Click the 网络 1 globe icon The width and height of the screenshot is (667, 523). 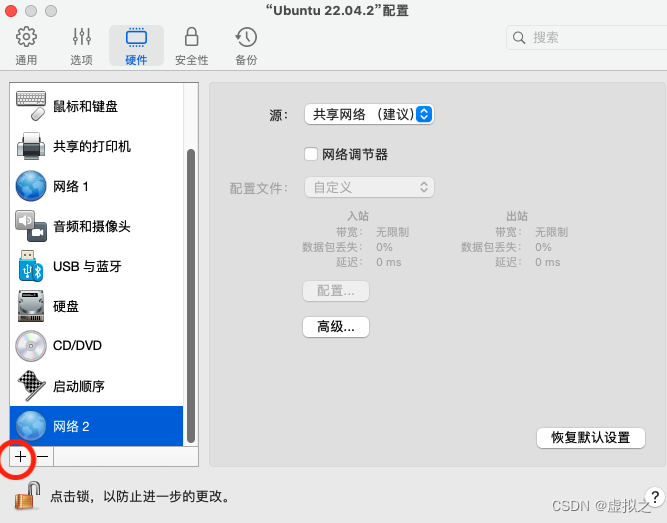click(31, 186)
